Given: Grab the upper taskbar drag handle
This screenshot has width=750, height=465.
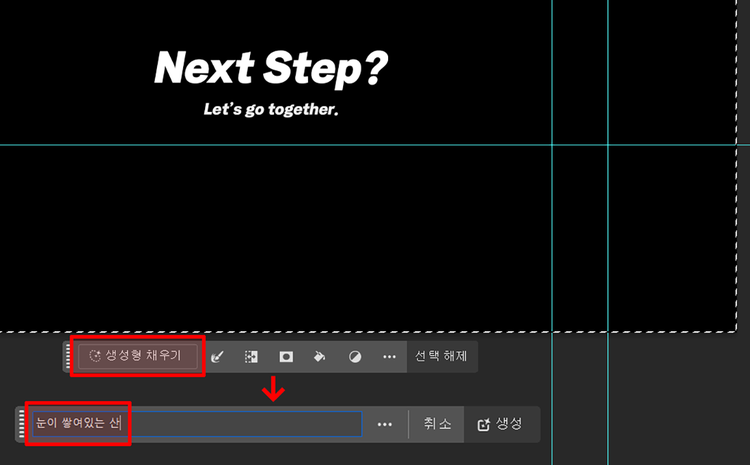Looking at the screenshot, I should coord(68,356).
